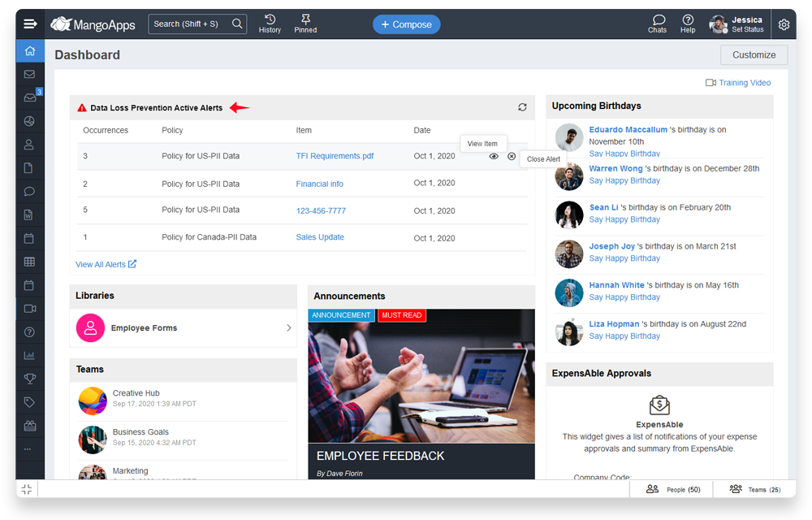Open the Sales Update item link
Image resolution: width=812 pixels, height=520 pixels.
click(320, 237)
